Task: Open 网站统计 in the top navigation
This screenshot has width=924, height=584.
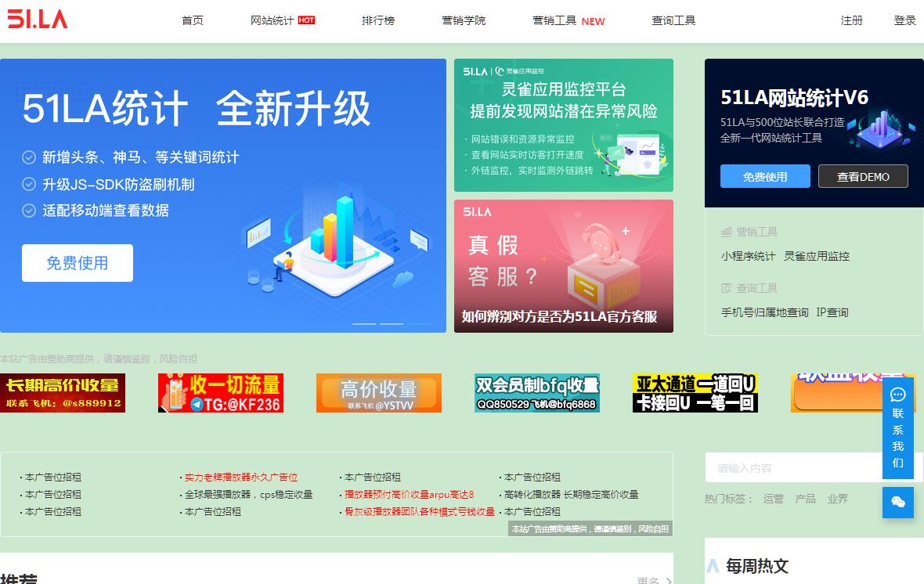Action: click(272, 20)
